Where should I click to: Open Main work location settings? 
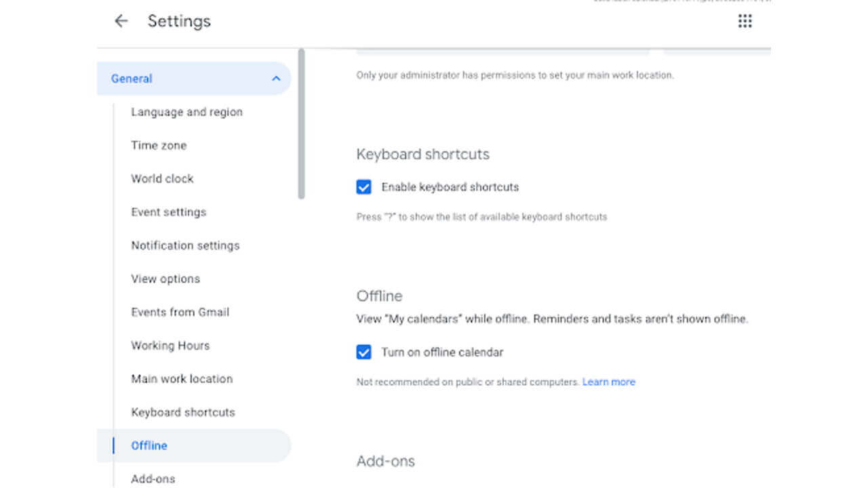pyautogui.click(x=182, y=379)
